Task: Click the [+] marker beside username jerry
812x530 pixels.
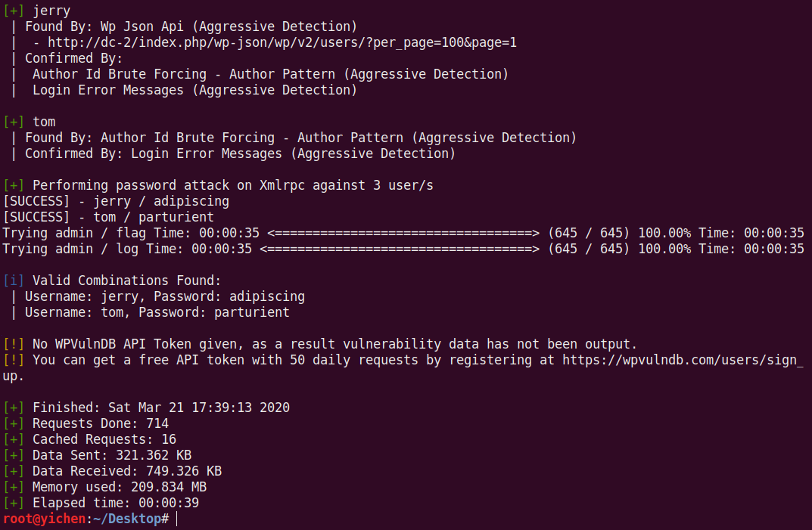Action: coord(14,11)
